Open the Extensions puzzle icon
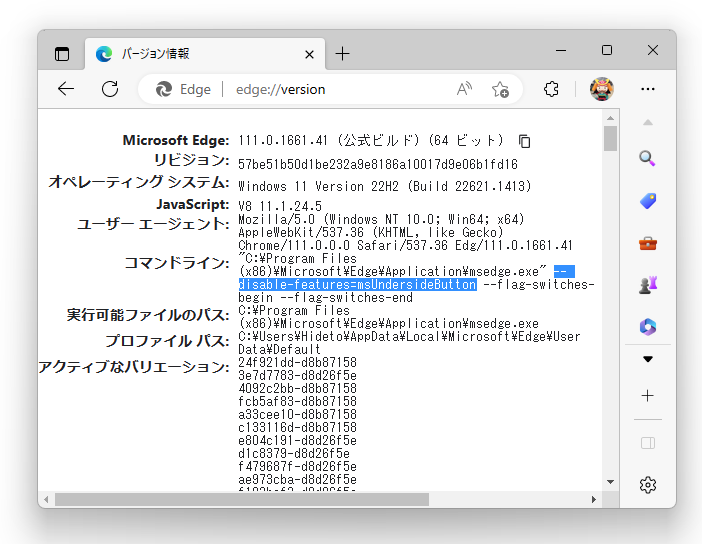This screenshot has width=702, height=544. [x=551, y=89]
